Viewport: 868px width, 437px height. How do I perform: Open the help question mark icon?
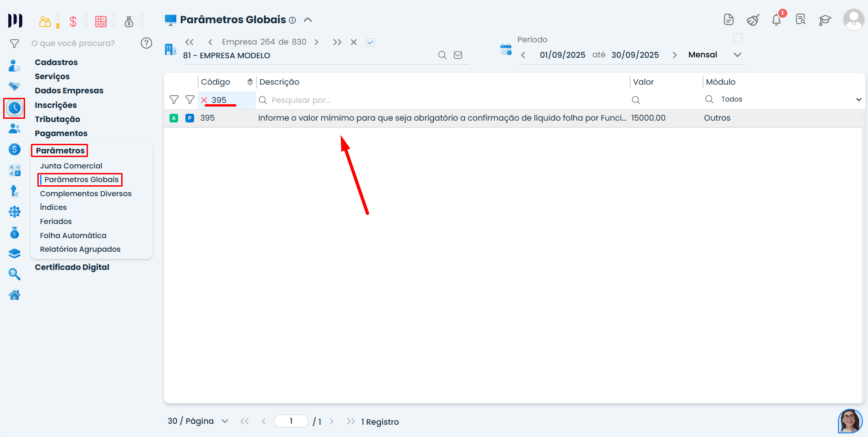(x=146, y=43)
